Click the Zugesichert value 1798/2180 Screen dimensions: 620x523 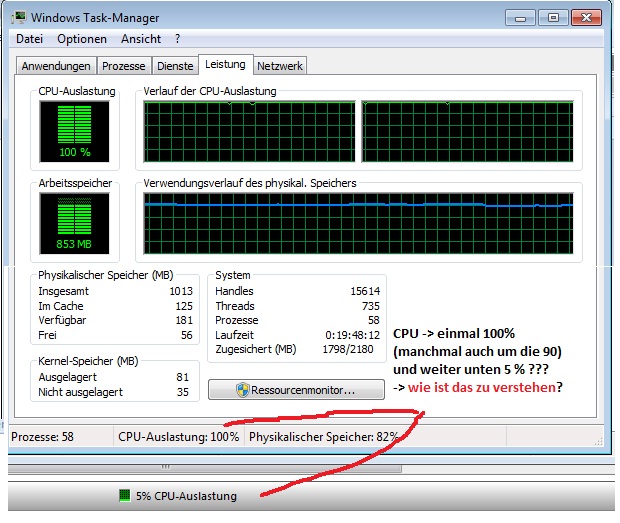click(x=348, y=349)
